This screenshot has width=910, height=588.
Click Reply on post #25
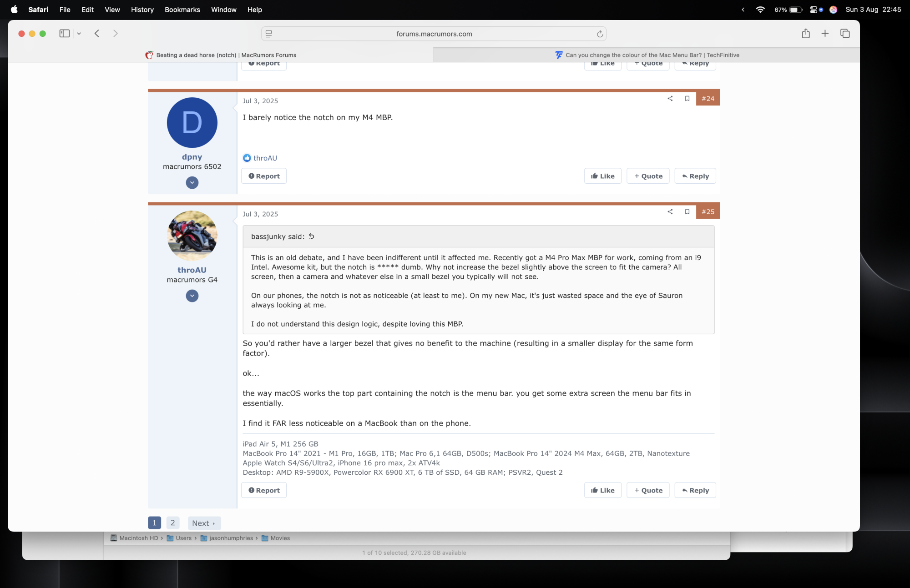pos(695,490)
